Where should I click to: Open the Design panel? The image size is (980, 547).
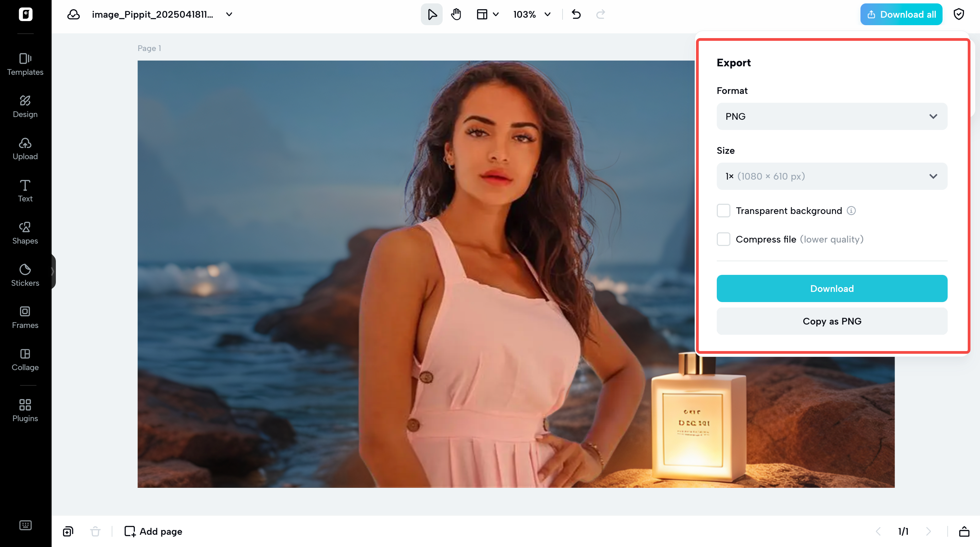25,106
